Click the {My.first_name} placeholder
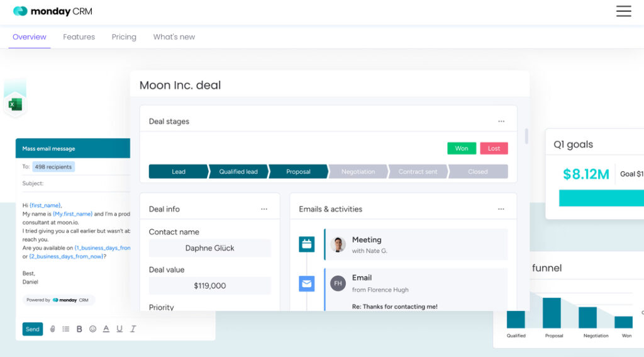The width and height of the screenshot is (644, 357). [x=73, y=214]
